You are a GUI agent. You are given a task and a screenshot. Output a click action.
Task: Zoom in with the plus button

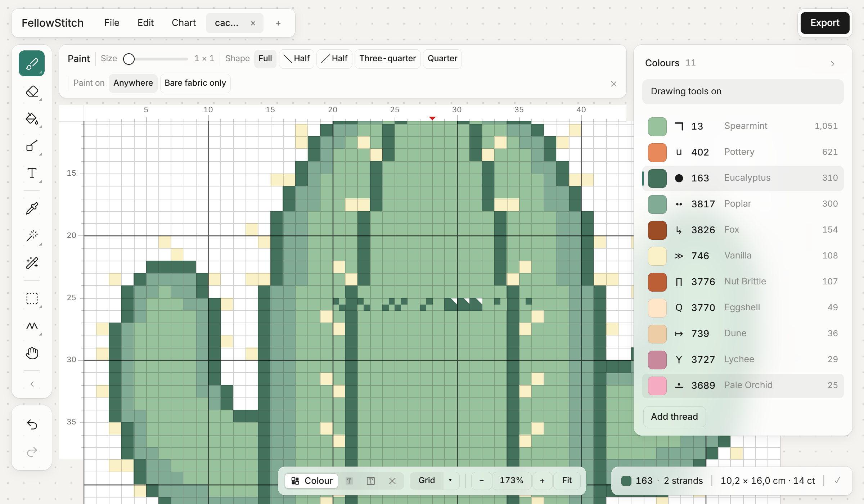[542, 481]
